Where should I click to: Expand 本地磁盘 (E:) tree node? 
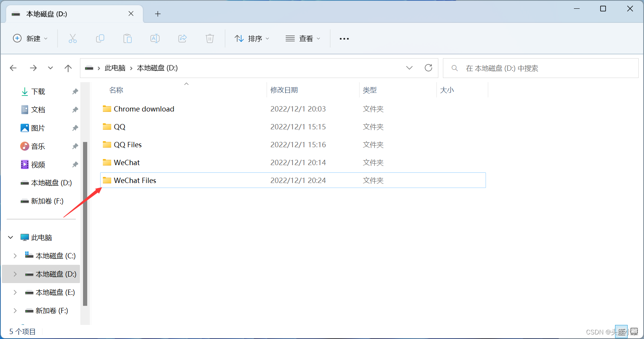(15, 292)
